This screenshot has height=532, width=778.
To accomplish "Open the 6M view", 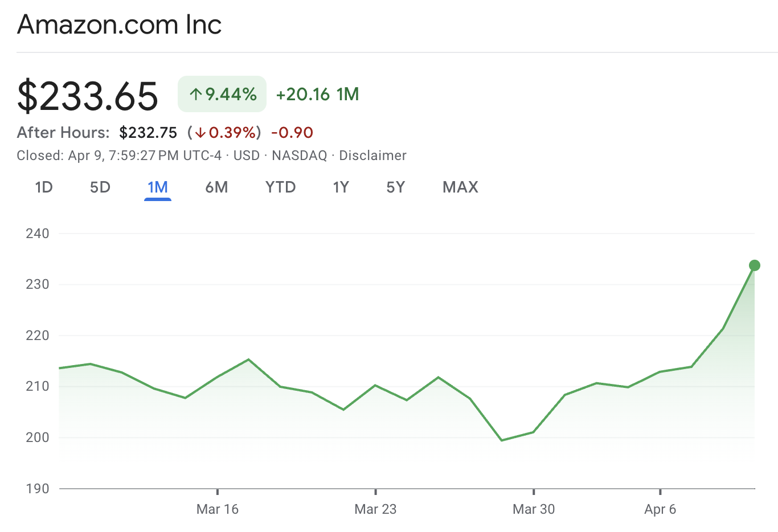I will (217, 187).
